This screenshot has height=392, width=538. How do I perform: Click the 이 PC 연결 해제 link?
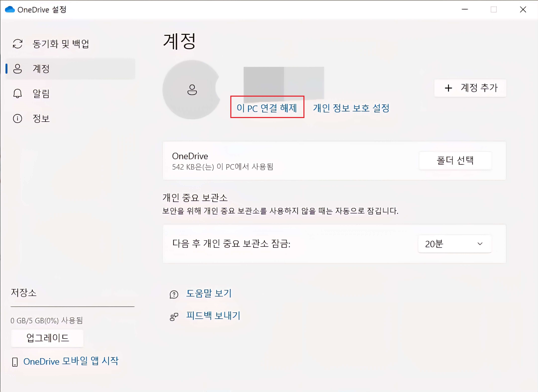coord(267,108)
